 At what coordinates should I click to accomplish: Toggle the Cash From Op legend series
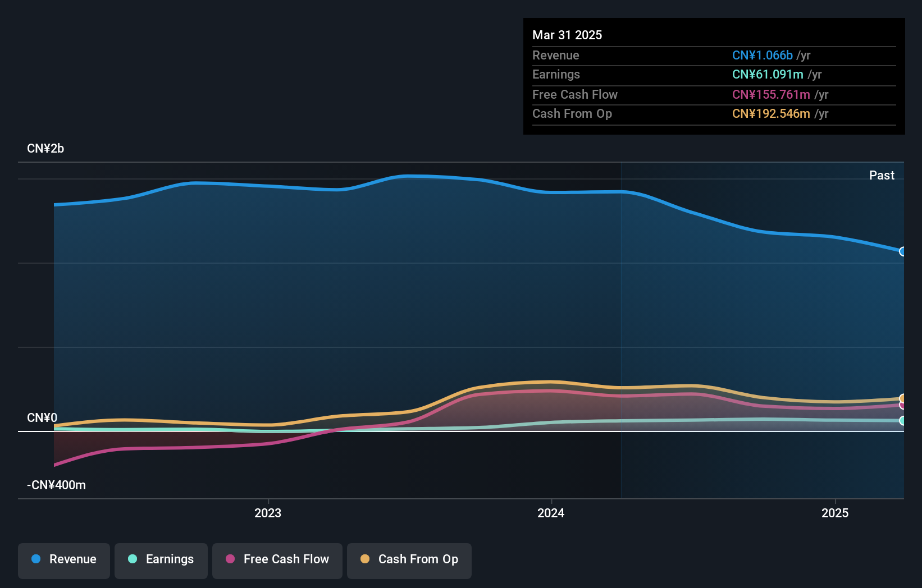tap(409, 560)
